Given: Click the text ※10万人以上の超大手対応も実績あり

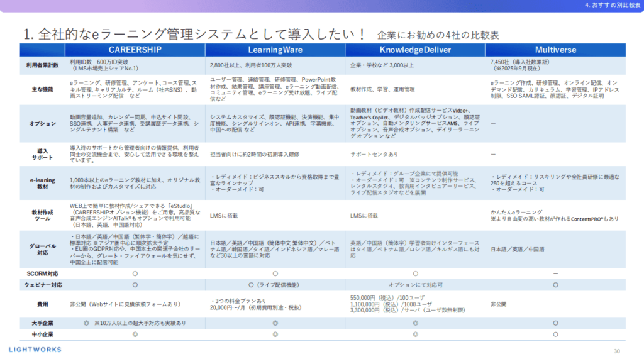Looking at the screenshot, I should 140,323.
